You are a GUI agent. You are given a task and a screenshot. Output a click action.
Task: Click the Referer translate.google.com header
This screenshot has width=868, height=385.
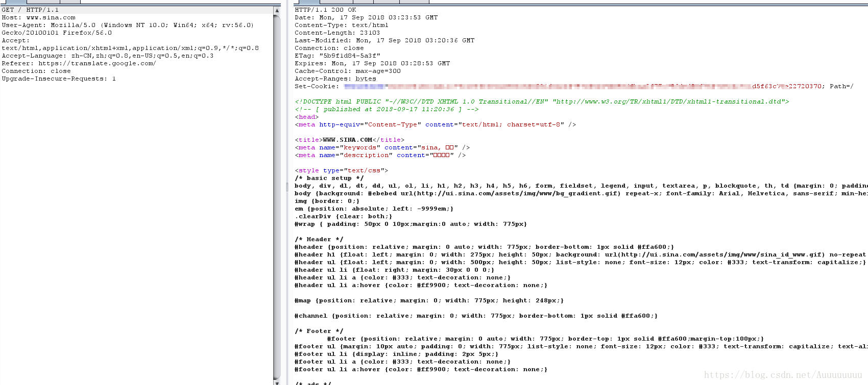pos(79,63)
